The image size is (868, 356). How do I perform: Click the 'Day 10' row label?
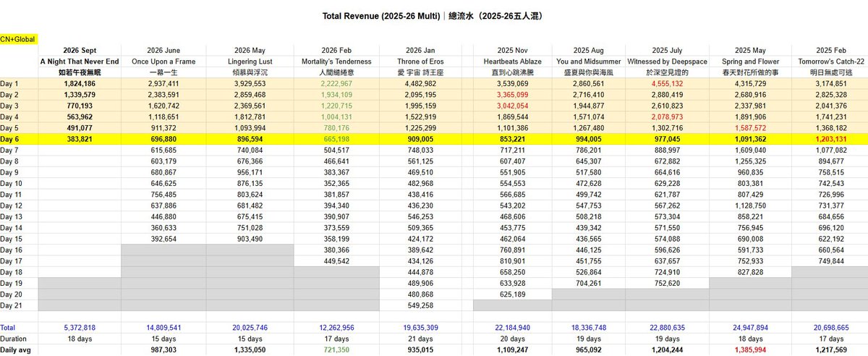point(12,184)
